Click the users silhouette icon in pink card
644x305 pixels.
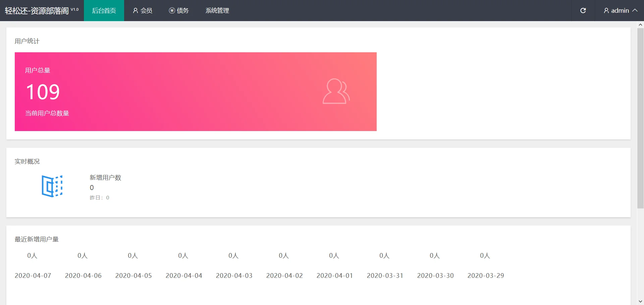click(x=336, y=91)
